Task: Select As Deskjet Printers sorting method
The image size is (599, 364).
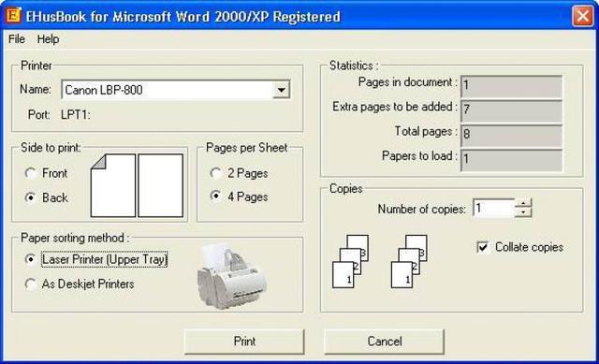Action: click(30, 284)
